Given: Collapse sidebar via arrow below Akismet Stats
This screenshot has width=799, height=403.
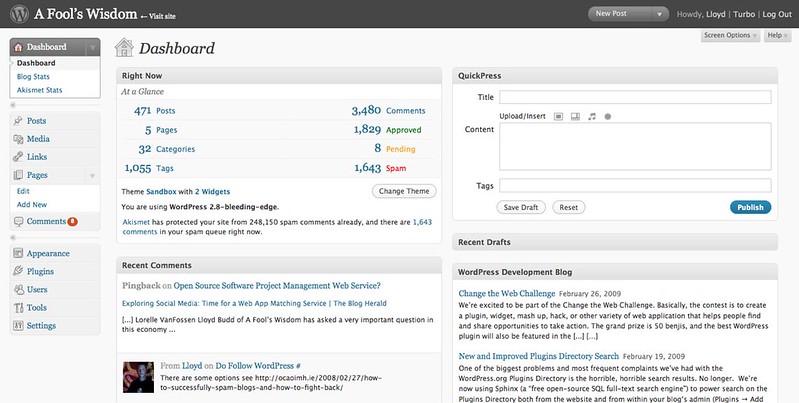Looking at the screenshot, I should point(13,105).
